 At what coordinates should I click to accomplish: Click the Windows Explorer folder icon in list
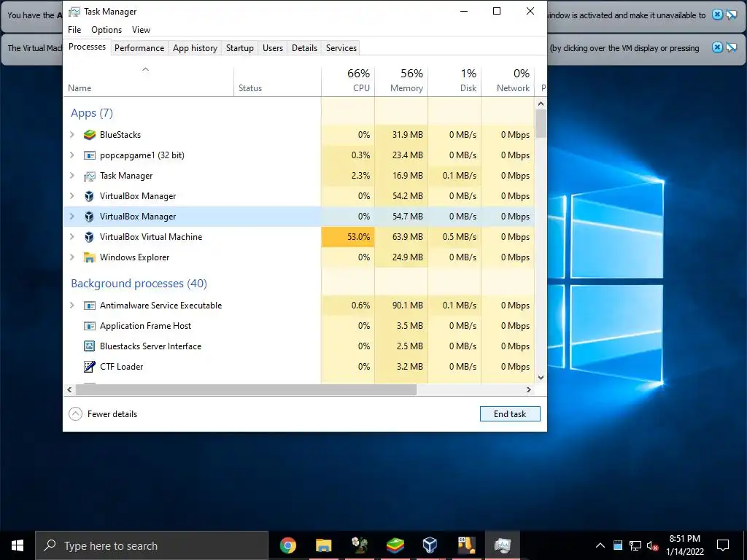[90, 257]
